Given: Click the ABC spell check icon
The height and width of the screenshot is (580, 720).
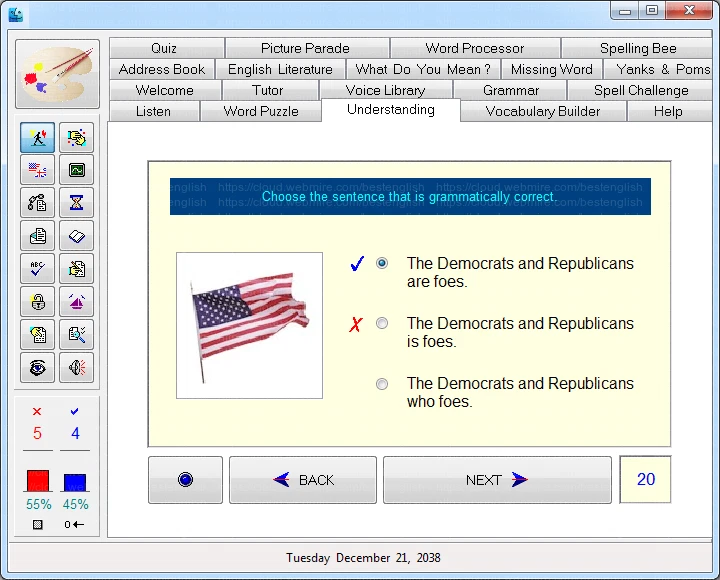Looking at the screenshot, I should click(37, 269).
